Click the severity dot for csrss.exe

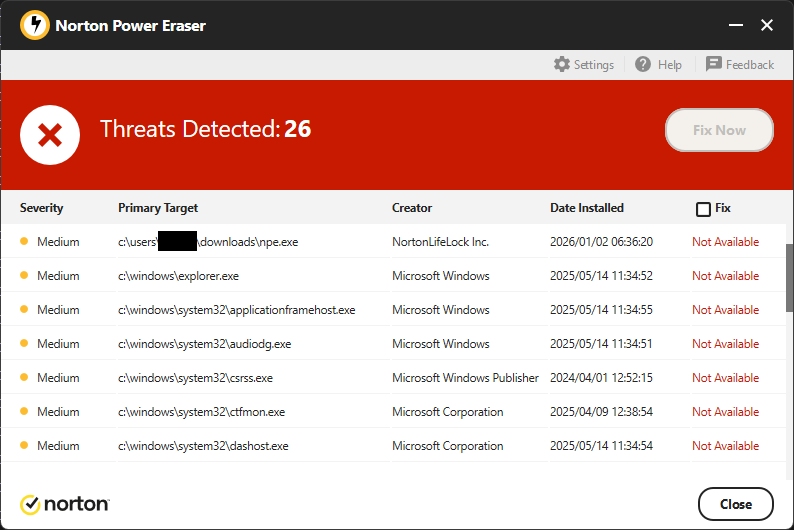(x=24, y=378)
